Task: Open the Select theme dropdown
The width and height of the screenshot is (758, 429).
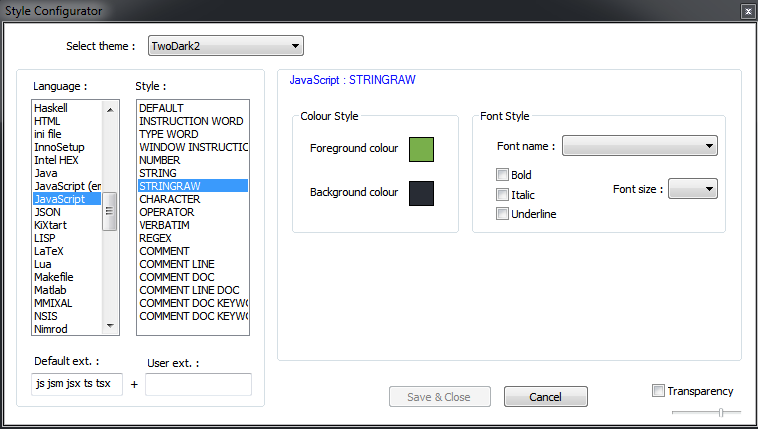Action: point(226,46)
